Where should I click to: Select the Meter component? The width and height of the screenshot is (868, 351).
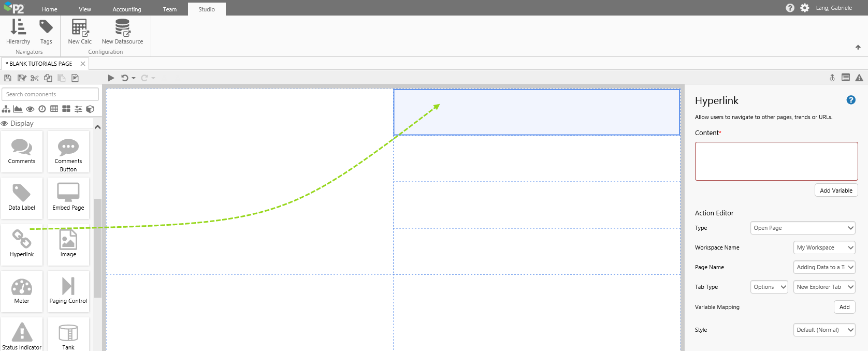point(22,291)
